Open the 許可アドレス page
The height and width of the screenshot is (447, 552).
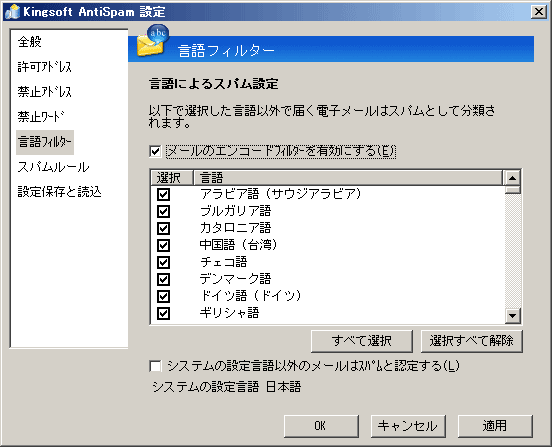coord(44,67)
